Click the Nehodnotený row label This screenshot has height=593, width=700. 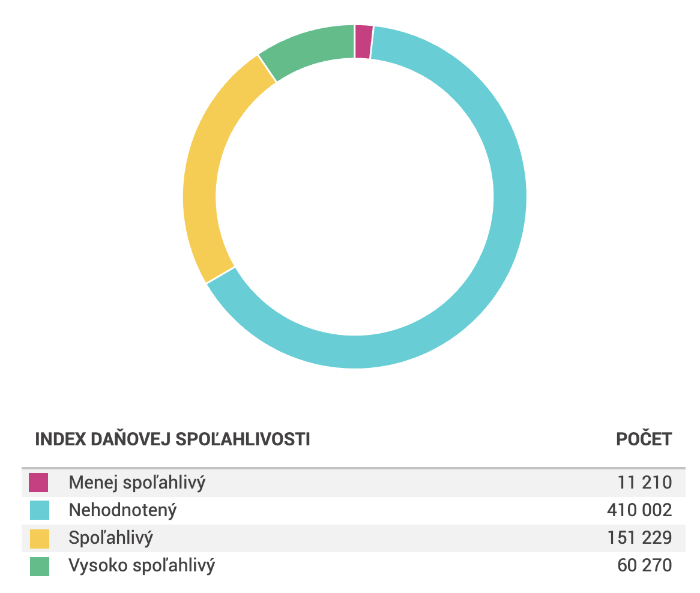pyautogui.click(x=122, y=510)
